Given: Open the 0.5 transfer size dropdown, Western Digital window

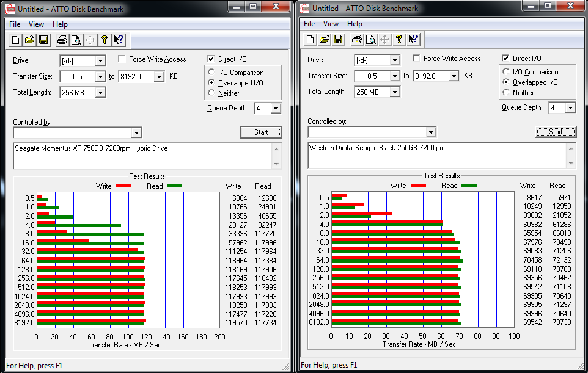Looking at the screenshot, I should pyautogui.click(x=395, y=76).
